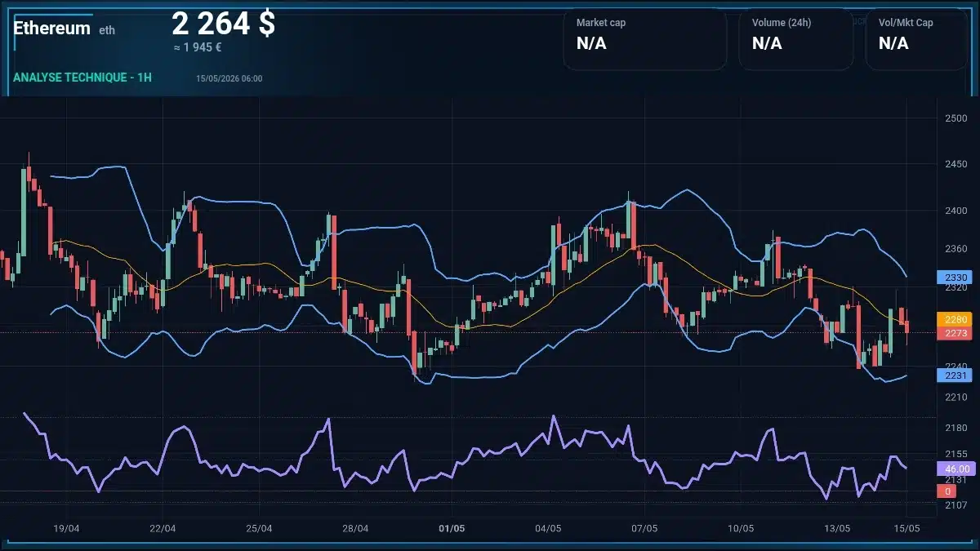Select the ANALYSE TECHNIQUE - 1H label
This screenshot has width=980, height=551.
coord(82,78)
